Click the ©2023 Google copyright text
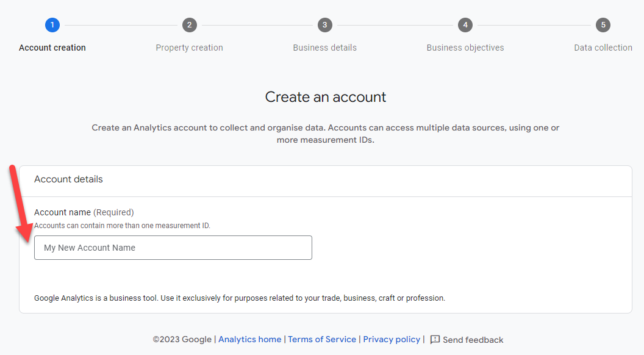Screen dimensions: 644x355 [x=182, y=339]
